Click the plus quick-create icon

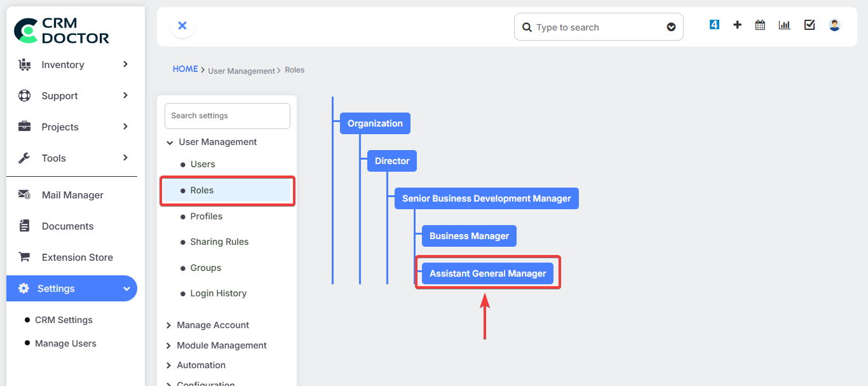(x=737, y=25)
